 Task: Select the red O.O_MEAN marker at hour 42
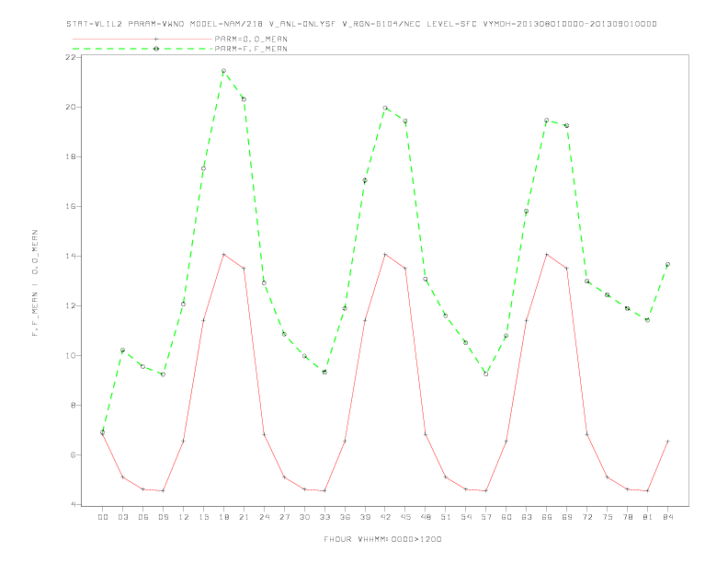tap(385, 254)
